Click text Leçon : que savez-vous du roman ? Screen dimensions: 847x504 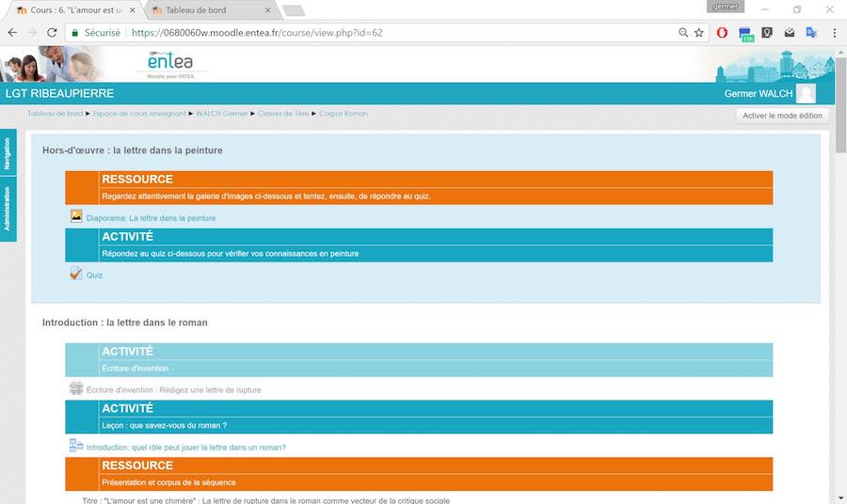[164, 425]
